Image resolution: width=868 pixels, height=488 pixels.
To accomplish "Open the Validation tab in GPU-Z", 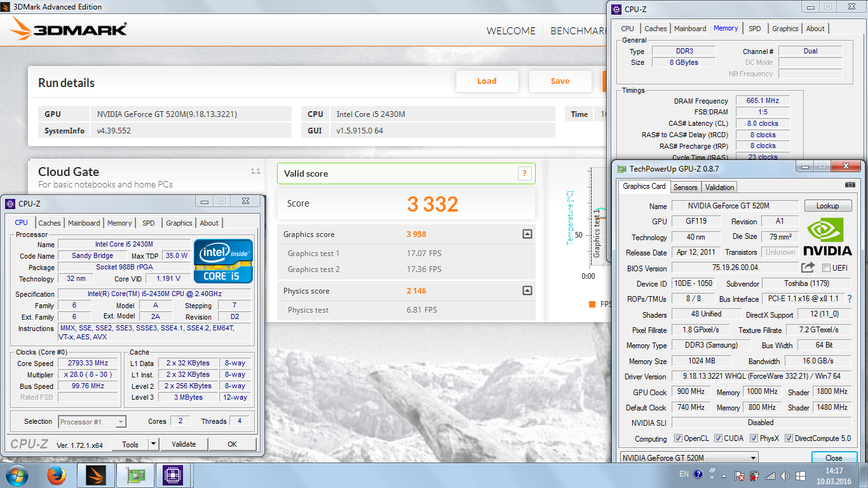I will pyautogui.click(x=719, y=187).
